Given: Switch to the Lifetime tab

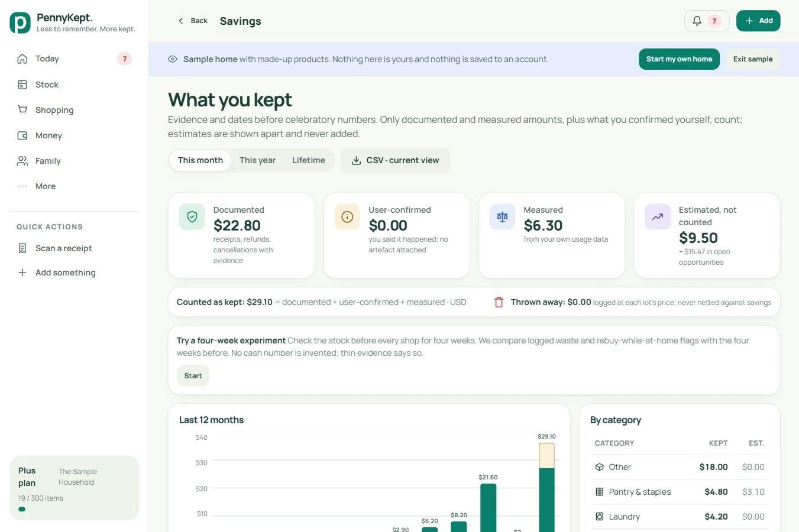Looking at the screenshot, I should pyautogui.click(x=309, y=160).
